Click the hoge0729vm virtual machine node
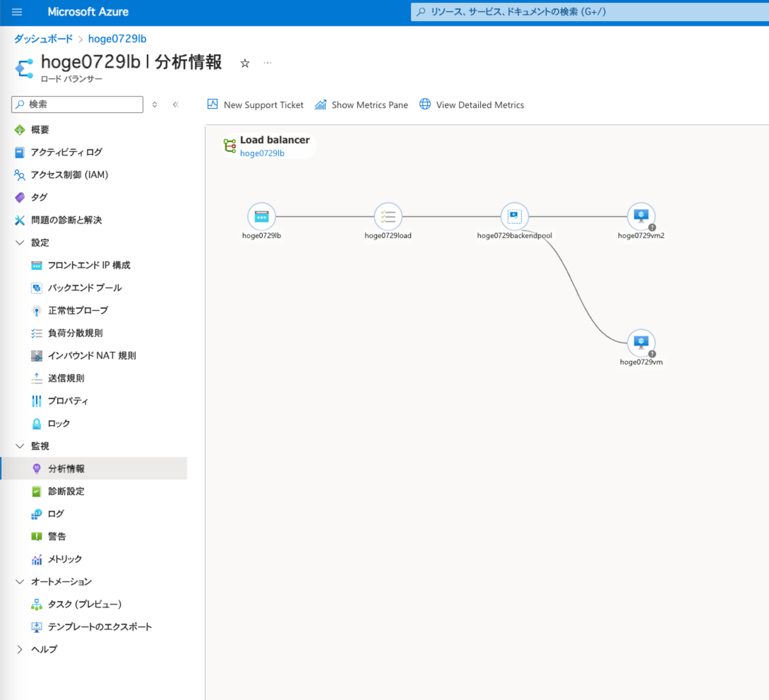Image resolution: width=769 pixels, height=700 pixels. 641,343
